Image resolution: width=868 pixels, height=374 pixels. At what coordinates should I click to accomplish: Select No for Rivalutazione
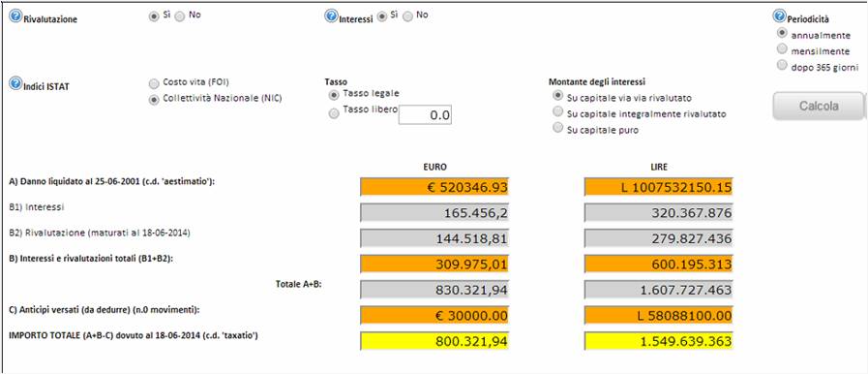[x=180, y=16]
